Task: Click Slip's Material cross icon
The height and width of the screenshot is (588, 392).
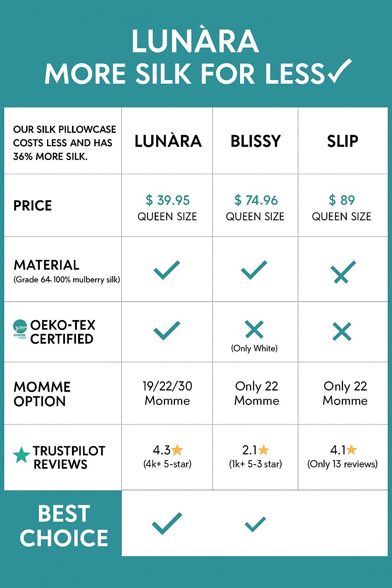Action: (x=343, y=272)
